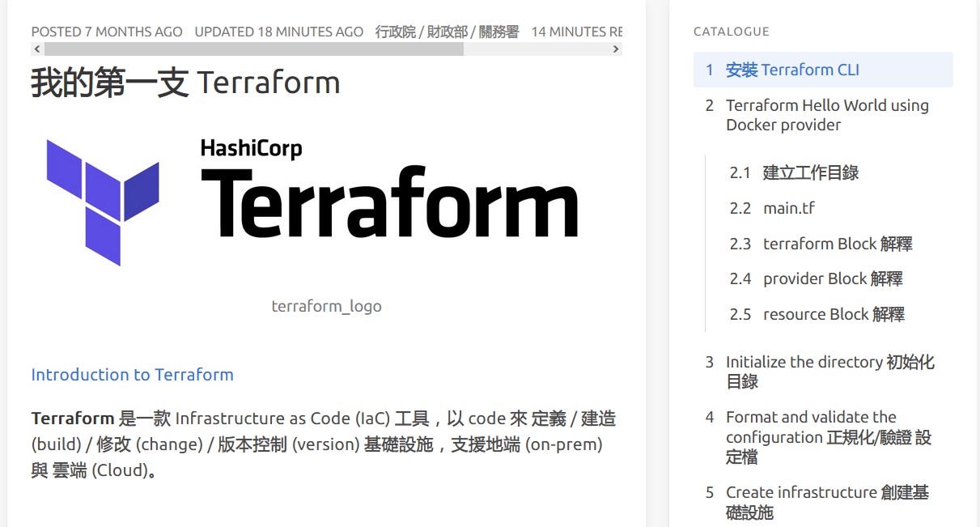Click the HashiCorp Terraform logo image
The height and width of the screenshot is (527, 980).
tap(312, 202)
